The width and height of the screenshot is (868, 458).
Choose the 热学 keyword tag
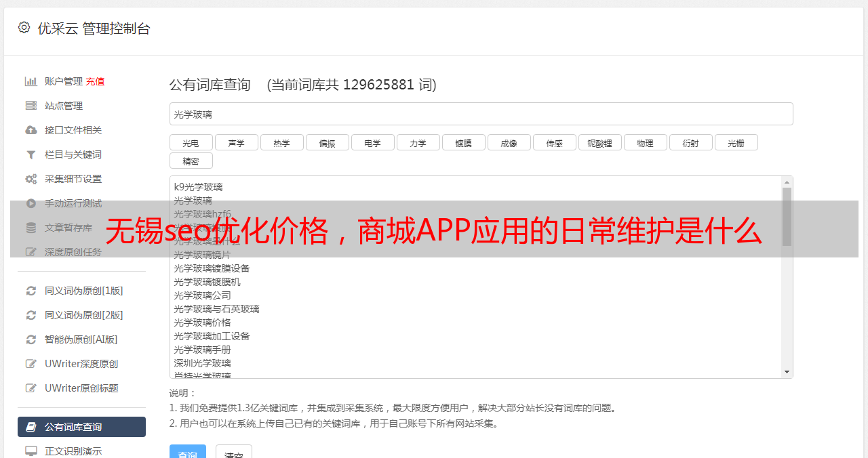coord(282,142)
